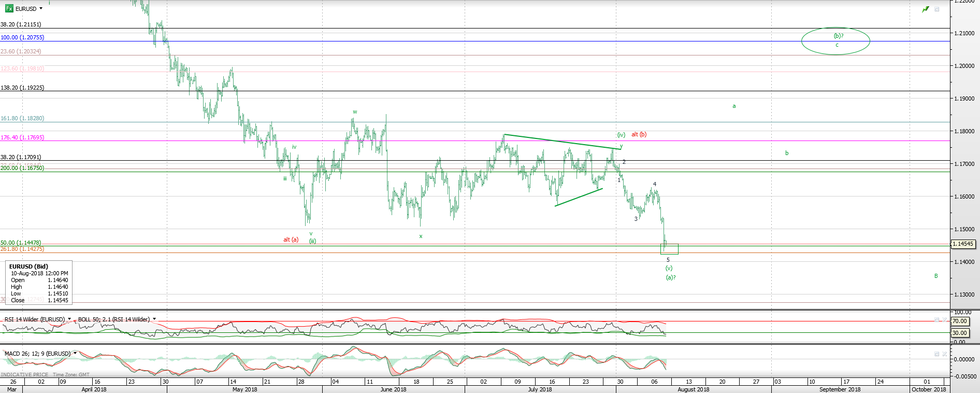980x393 pixels.
Task: Maximize the RSI indicator pane
Action: coord(936,319)
